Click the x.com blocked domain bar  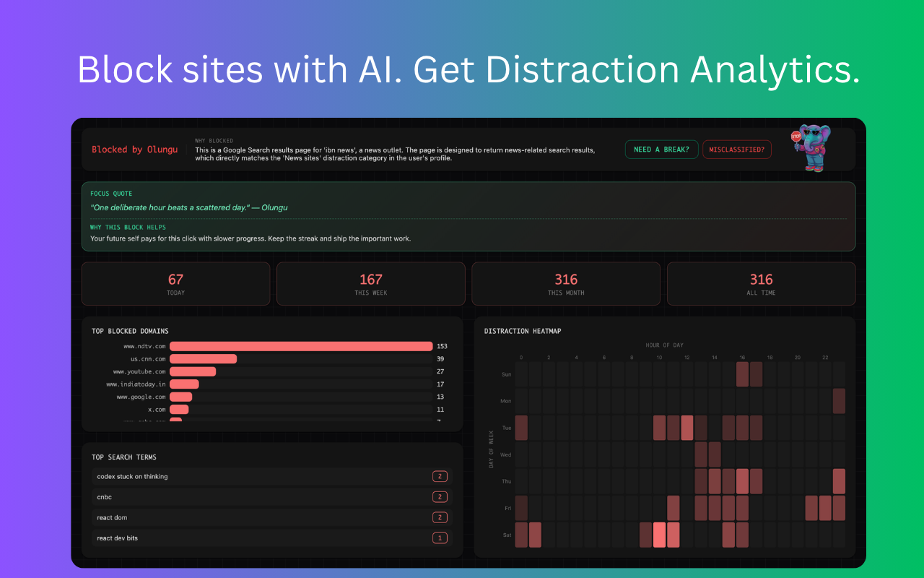click(x=179, y=410)
